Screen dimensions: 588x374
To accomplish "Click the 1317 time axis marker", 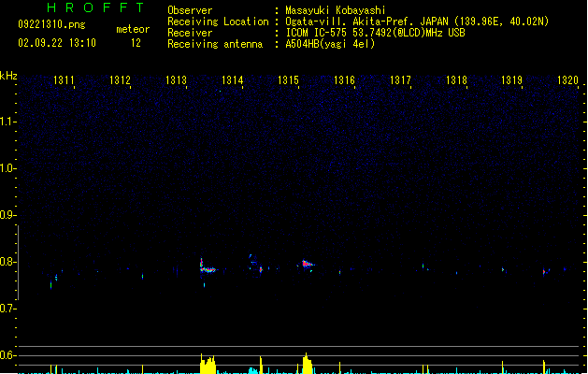I will pyautogui.click(x=400, y=80).
